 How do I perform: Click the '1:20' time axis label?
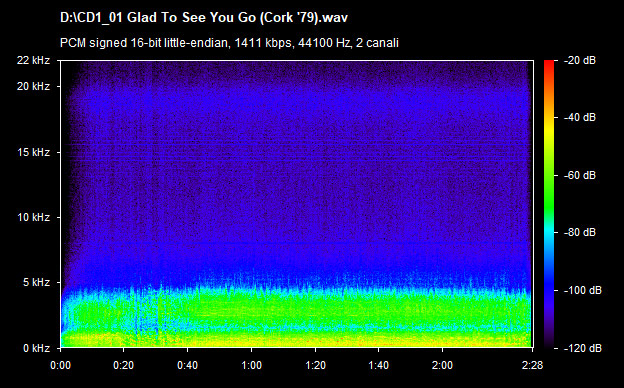(315, 365)
